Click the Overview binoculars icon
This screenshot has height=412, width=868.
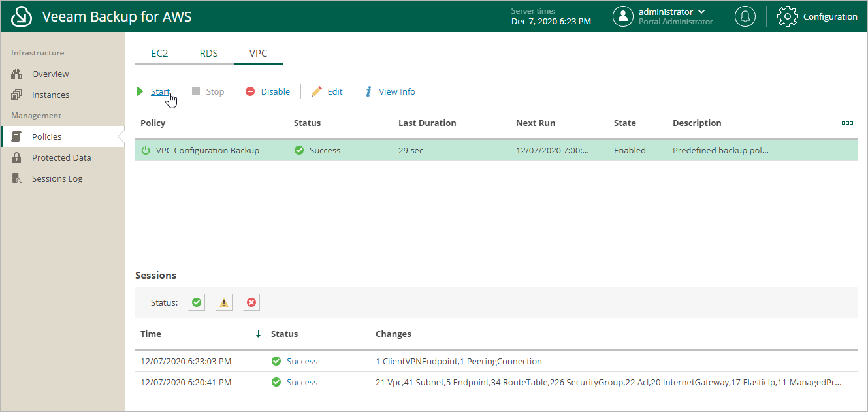[17, 74]
